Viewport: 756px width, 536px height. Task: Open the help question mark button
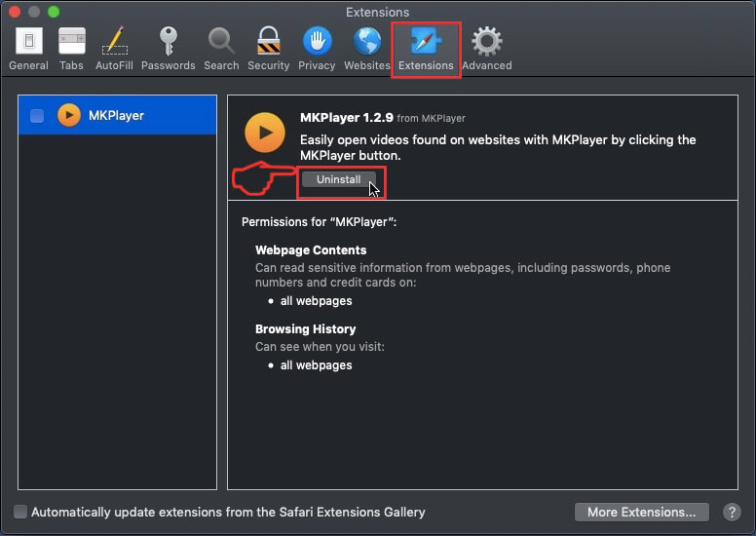pyautogui.click(x=732, y=512)
